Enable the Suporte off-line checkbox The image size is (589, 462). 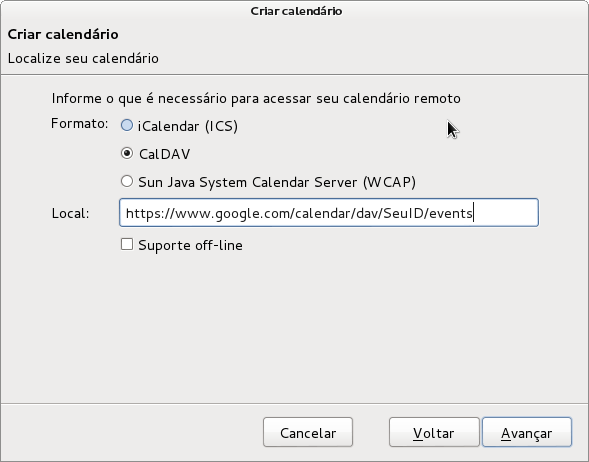127,245
